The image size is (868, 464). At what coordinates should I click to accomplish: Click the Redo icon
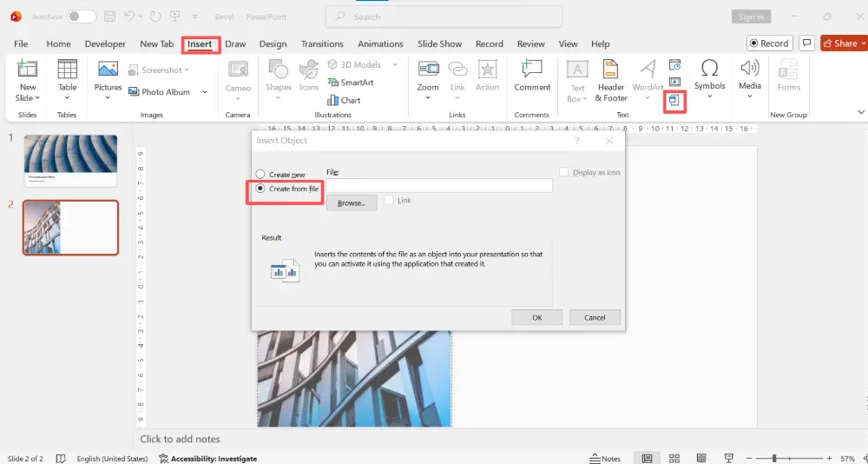[x=155, y=17]
